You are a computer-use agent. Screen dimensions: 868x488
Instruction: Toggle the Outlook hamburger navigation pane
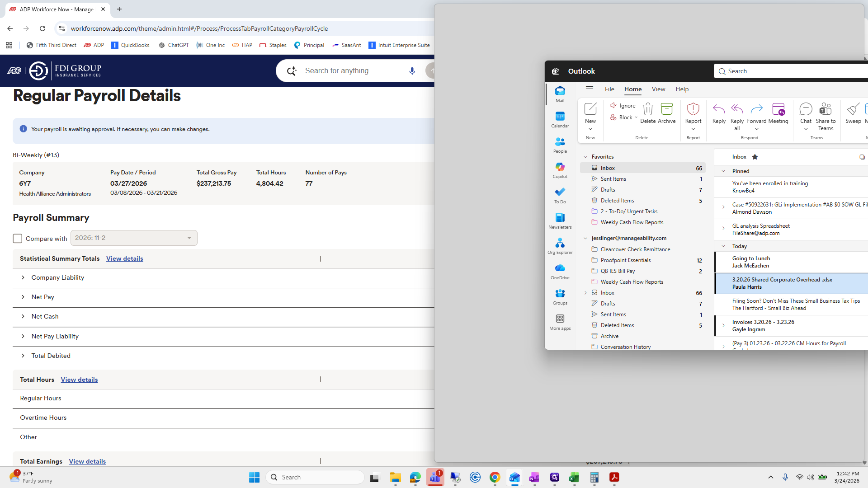click(x=589, y=89)
